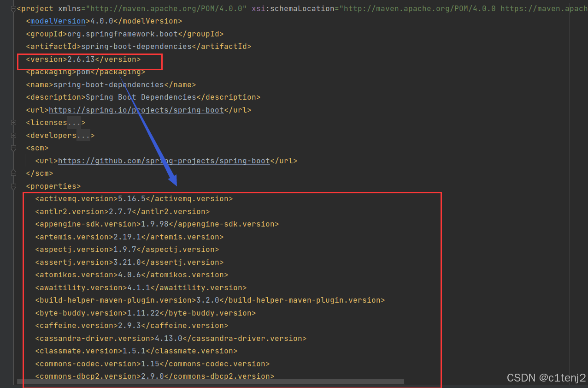This screenshot has height=388, width=588.
Task: Open the github spring-projects spring-boot URL
Action: [164, 161]
